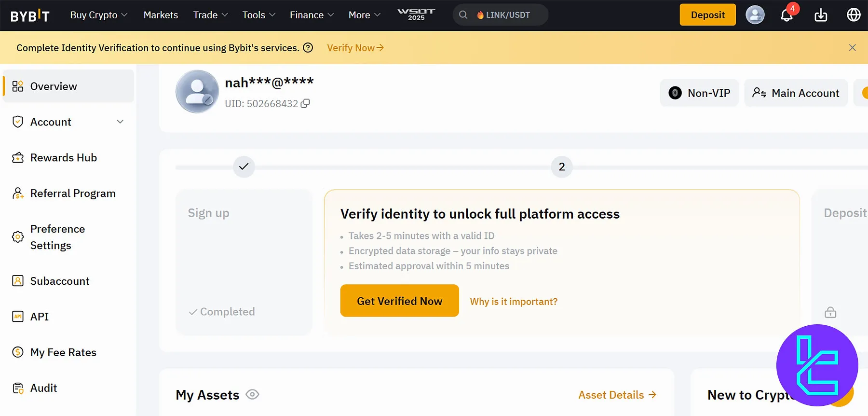Select Overview in the sidebar
The height and width of the screenshot is (416, 868).
[x=68, y=86]
